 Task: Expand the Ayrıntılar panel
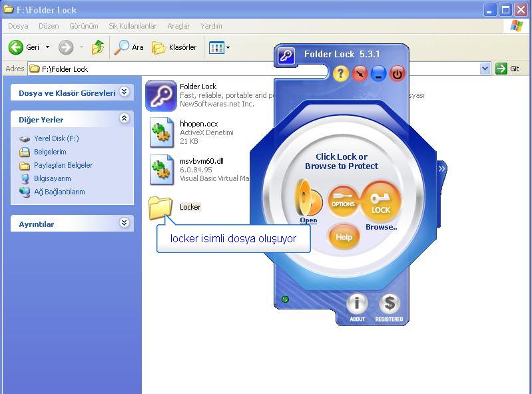(125, 223)
